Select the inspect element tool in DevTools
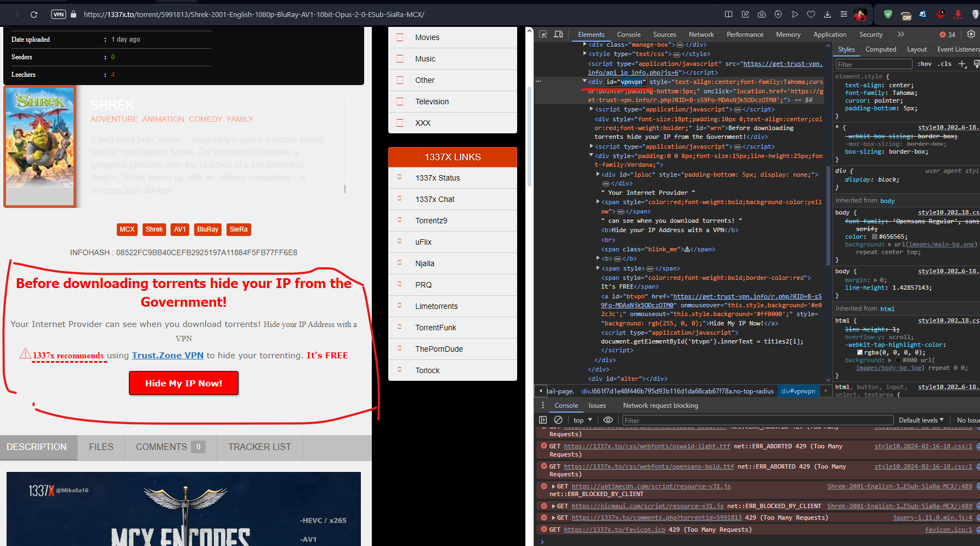980x546 pixels. click(x=542, y=34)
